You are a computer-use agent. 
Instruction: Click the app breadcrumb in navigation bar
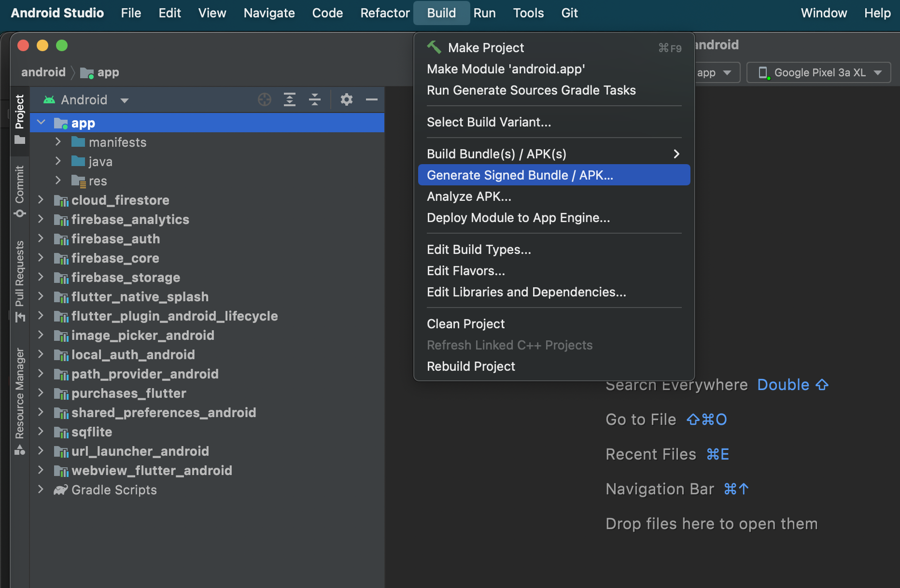(109, 72)
